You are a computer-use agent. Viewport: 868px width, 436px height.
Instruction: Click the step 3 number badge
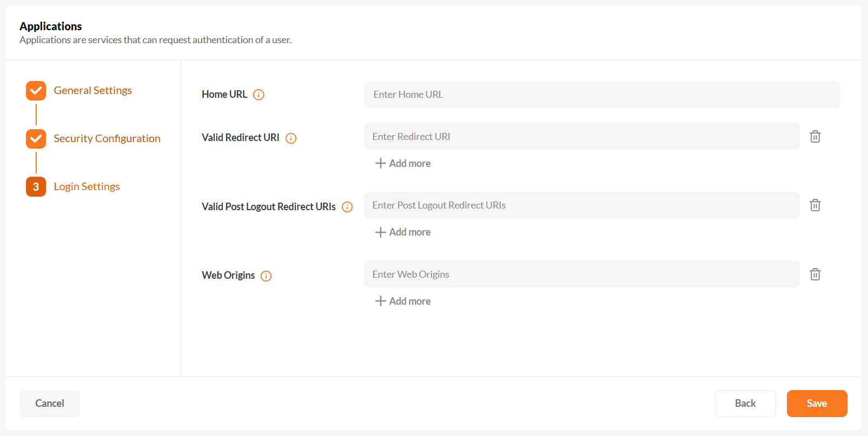point(36,187)
